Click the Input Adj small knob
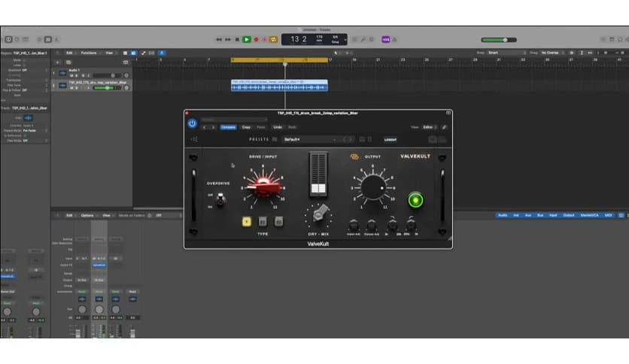 354,225
